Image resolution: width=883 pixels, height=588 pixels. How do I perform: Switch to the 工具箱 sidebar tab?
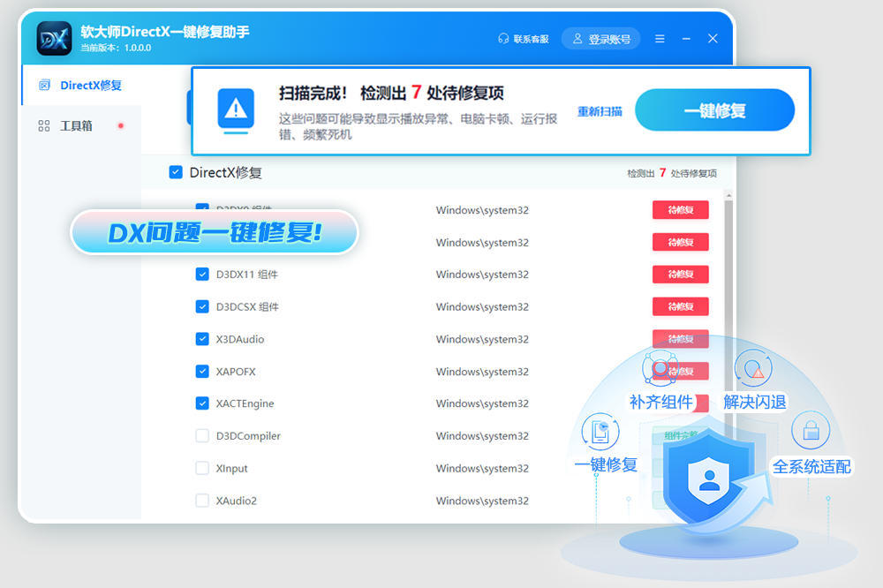81,125
